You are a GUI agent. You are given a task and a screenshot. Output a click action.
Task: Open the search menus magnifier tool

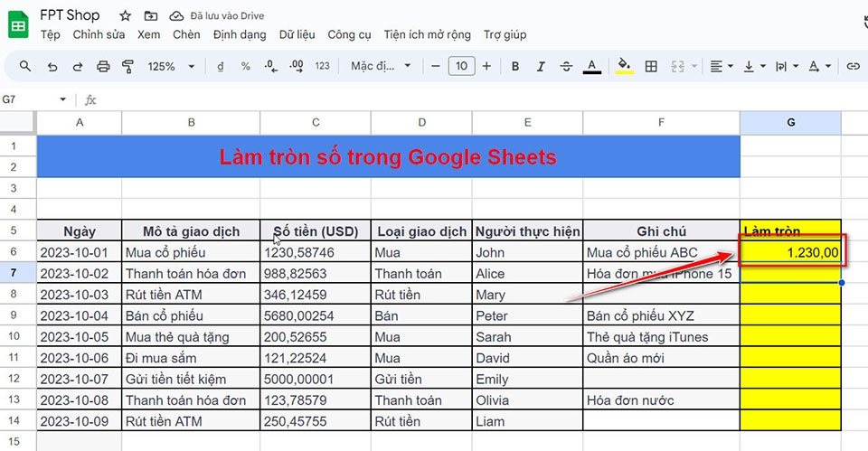[25, 66]
